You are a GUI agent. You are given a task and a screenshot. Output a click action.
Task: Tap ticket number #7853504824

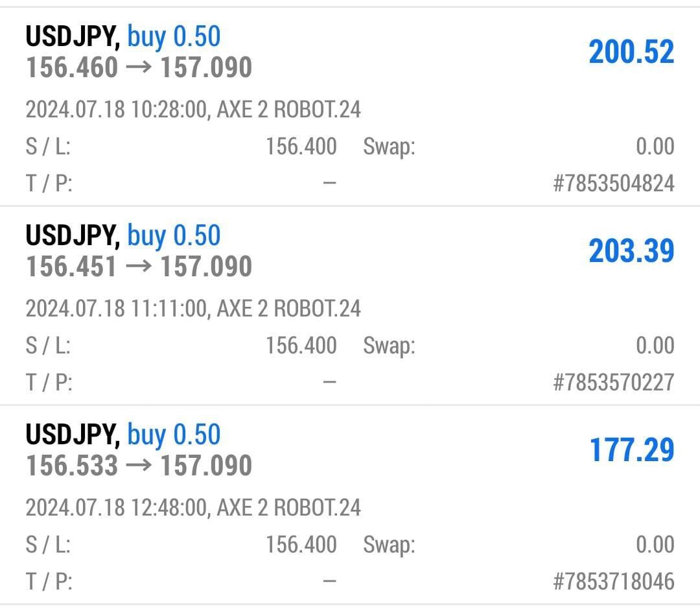[x=613, y=184]
